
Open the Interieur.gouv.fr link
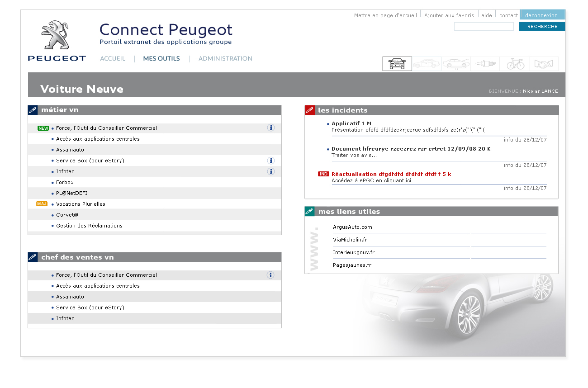tap(354, 252)
